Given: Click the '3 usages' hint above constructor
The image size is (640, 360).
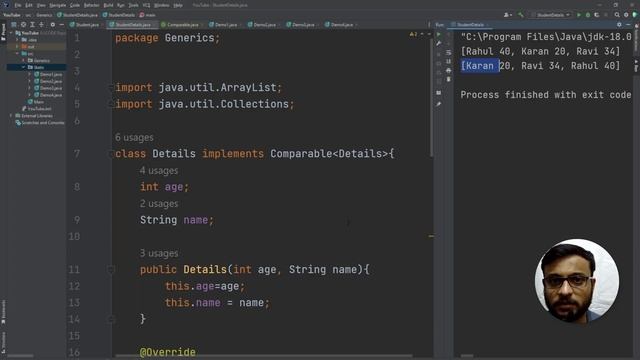Looking at the screenshot, I should 159,253.
